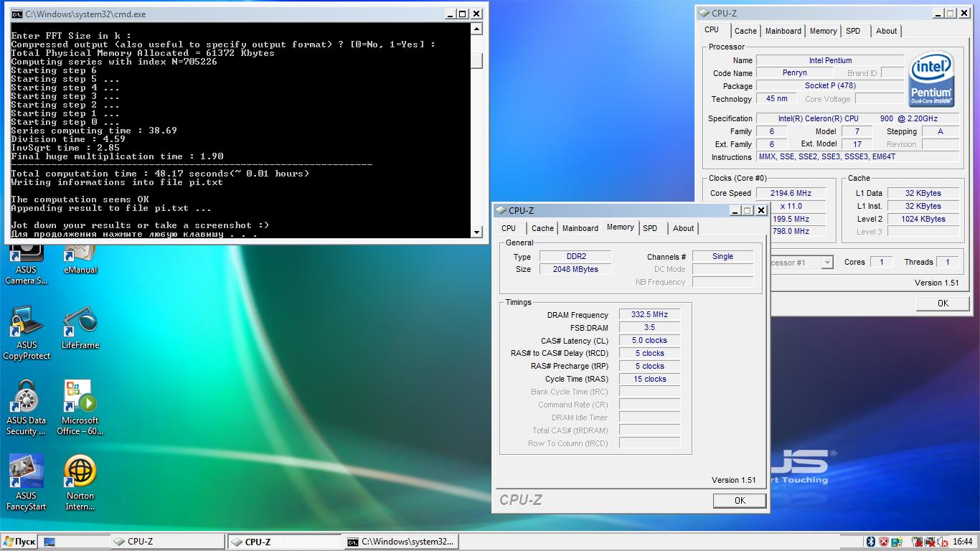Select the ASUS CopyProtect desktop icon

tap(27, 334)
